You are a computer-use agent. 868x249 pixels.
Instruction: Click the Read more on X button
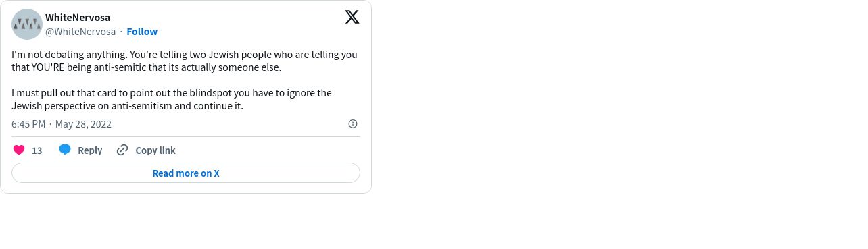186,173
